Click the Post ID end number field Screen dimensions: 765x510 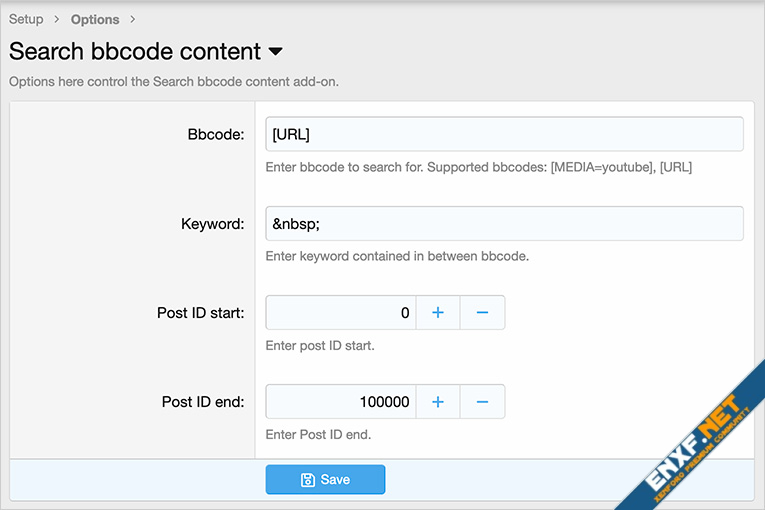coord(340,402)
